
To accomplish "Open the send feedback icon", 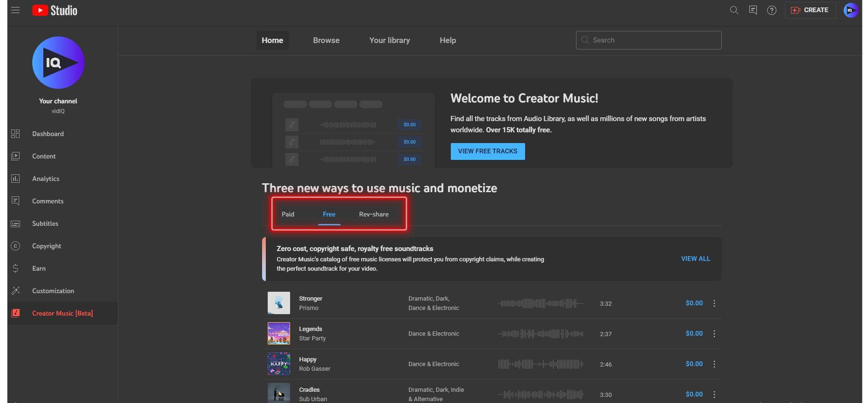I will click(753, 10).
